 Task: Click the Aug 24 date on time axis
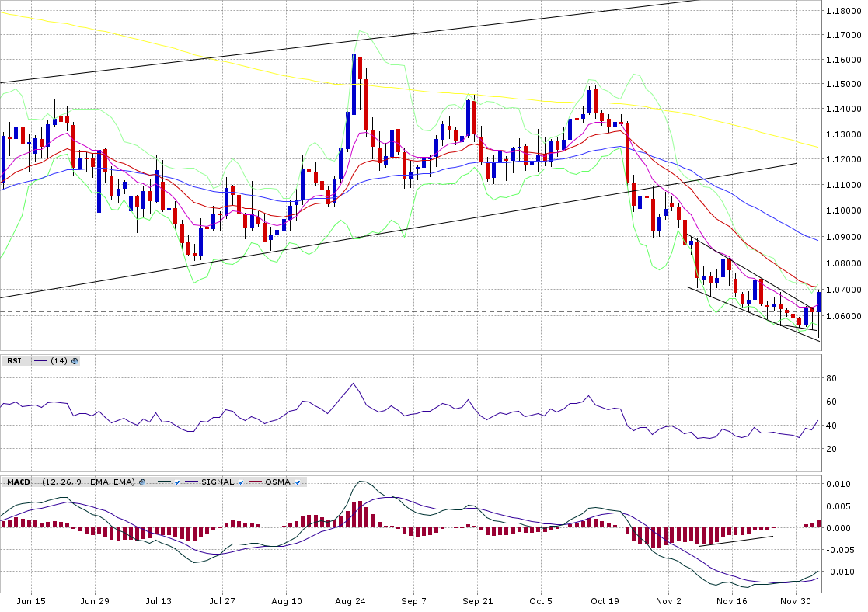pyautogui.click(x=350, y=601)
